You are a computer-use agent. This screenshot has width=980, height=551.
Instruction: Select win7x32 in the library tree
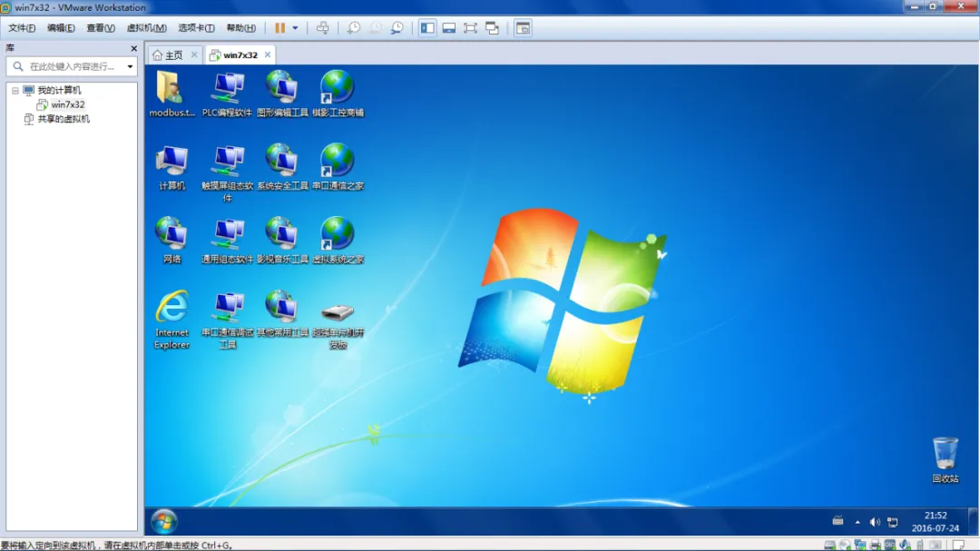point(67,105)
